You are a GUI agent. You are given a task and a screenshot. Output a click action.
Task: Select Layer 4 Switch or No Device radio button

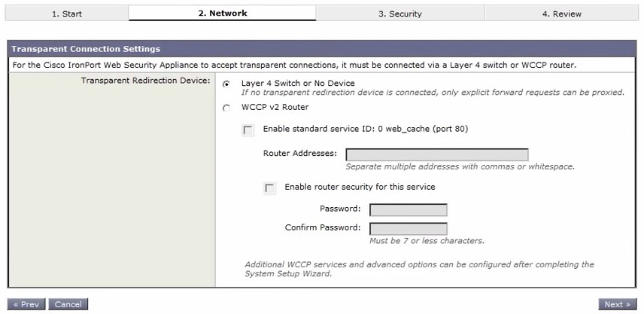(226, 84)
